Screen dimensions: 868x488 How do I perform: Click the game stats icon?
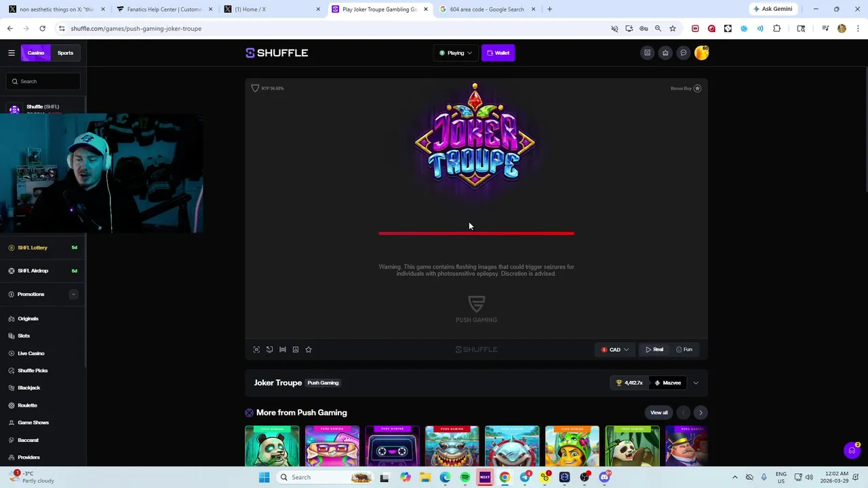coord(296,350)
